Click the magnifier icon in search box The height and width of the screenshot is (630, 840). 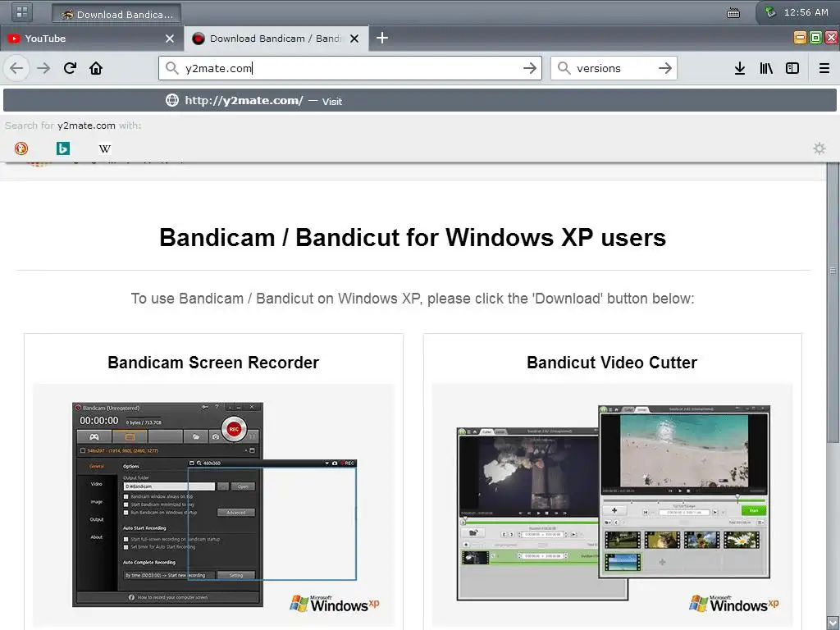point(564,68)
